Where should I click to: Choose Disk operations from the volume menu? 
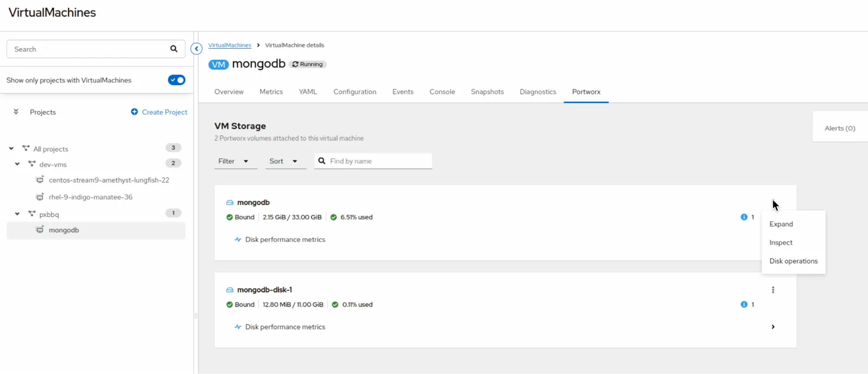pos(794,261)
